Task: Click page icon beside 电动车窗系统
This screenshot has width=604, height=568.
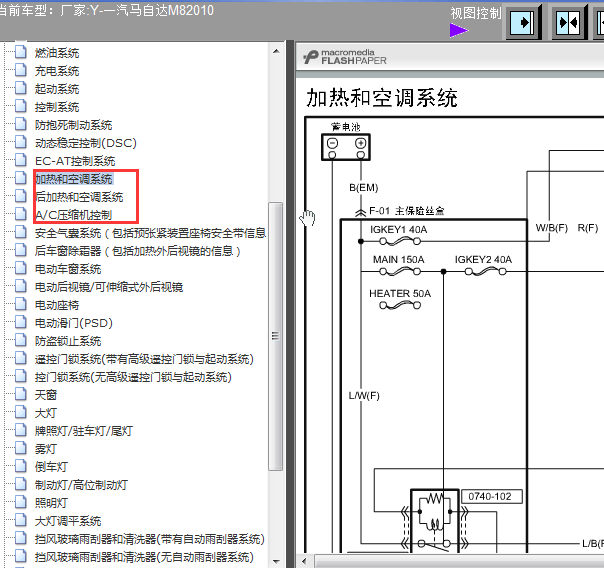Action: 21,268
